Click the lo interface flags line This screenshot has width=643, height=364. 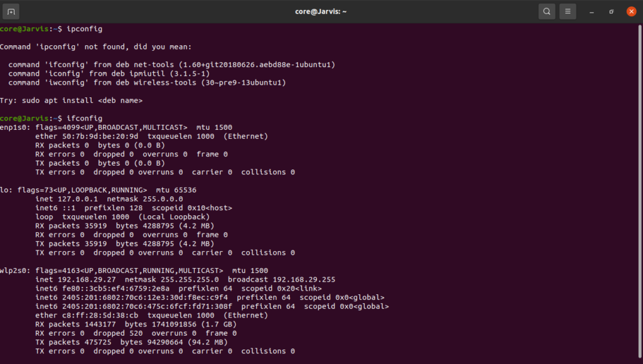pos(98,190)
